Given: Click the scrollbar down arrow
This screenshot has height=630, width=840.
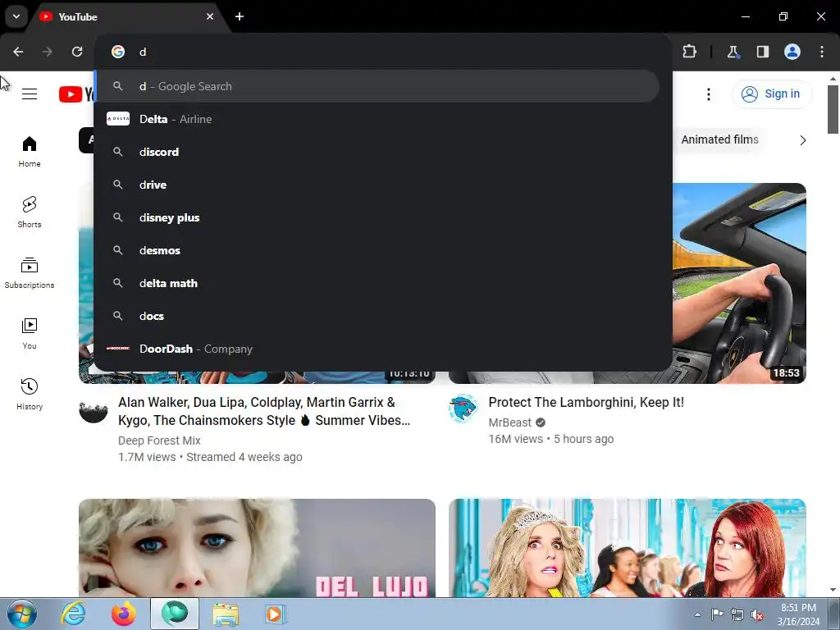Looking at the screenshot, I should (833, 590).
